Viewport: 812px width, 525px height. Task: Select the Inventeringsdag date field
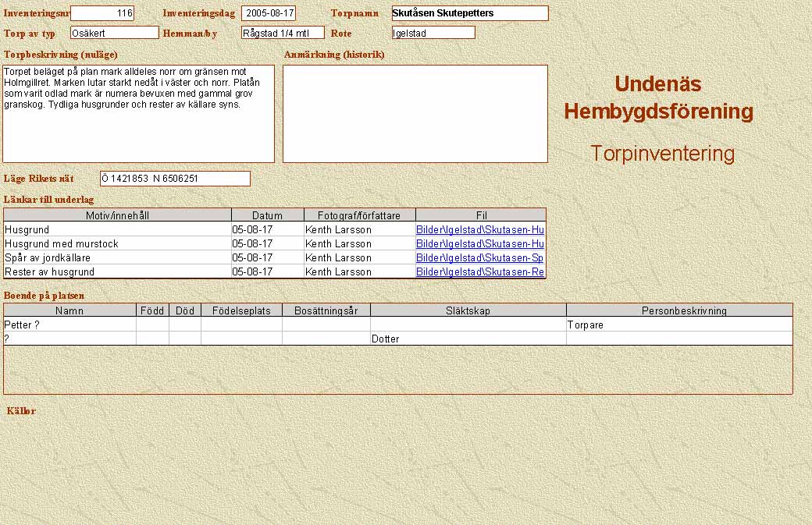pyautogui.click(x=269, y=13)
